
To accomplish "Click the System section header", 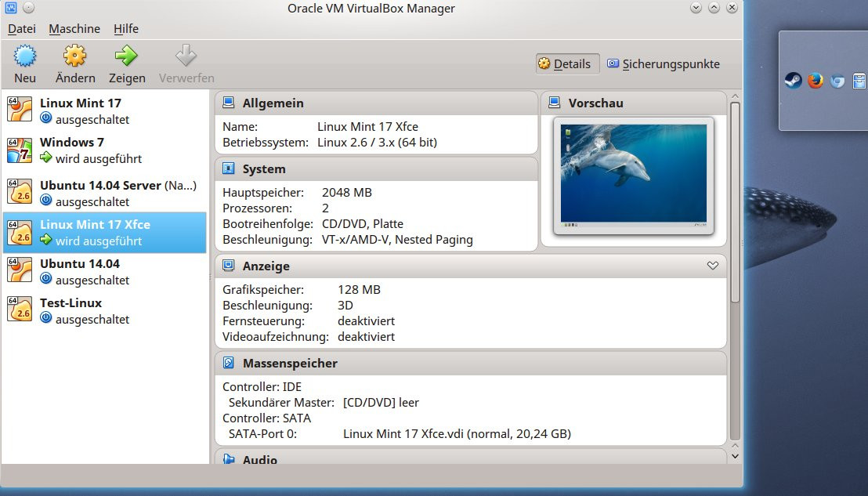I will pos(377,168).
